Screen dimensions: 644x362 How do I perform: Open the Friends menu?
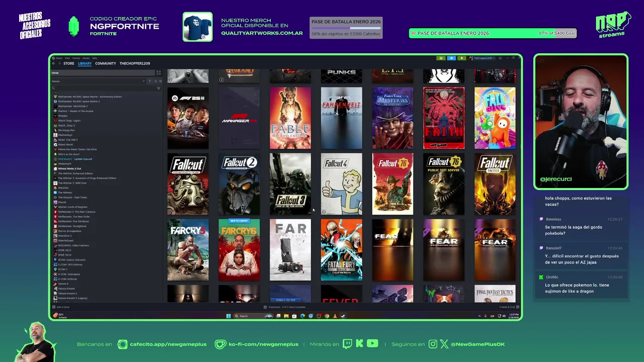pyautogui.click(x=76, y=58)
